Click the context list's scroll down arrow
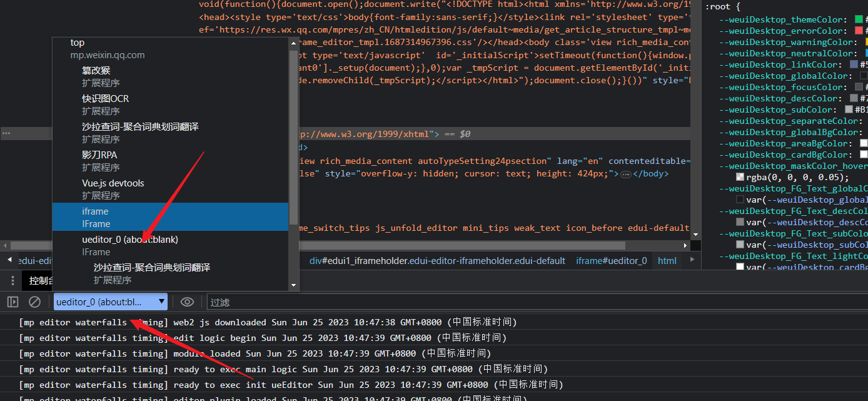This screenshot has width=868, height=401. click(294, 285)
